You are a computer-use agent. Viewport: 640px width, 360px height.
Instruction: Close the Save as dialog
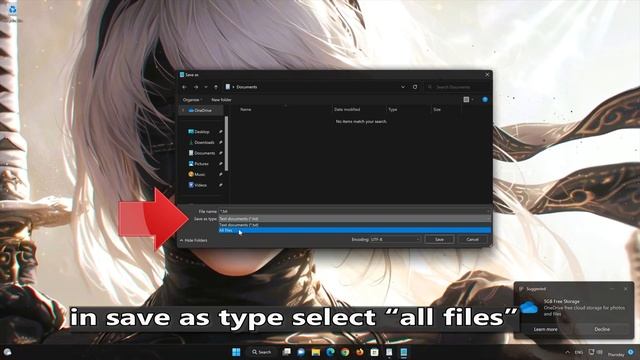tap(487, 75)
